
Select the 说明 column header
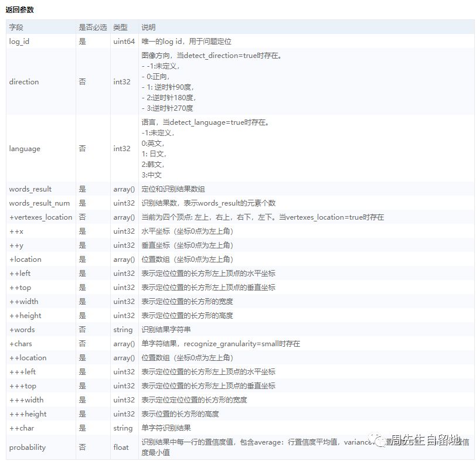click(148, 28)
